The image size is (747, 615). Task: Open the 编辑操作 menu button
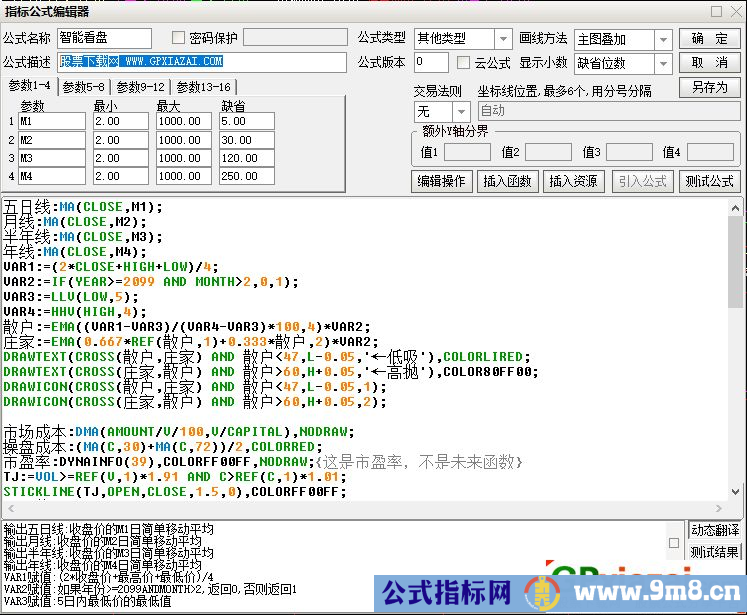point(441,181)
